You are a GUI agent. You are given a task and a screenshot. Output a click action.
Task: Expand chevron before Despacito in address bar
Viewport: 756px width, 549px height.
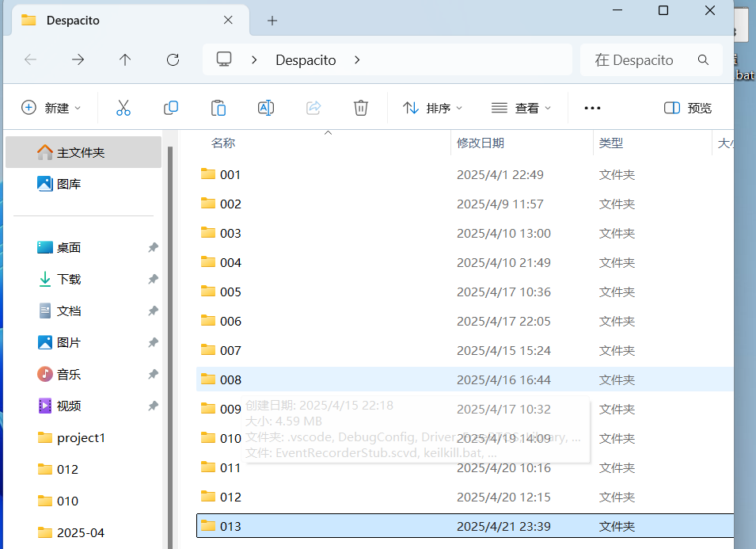coord(254,60)
